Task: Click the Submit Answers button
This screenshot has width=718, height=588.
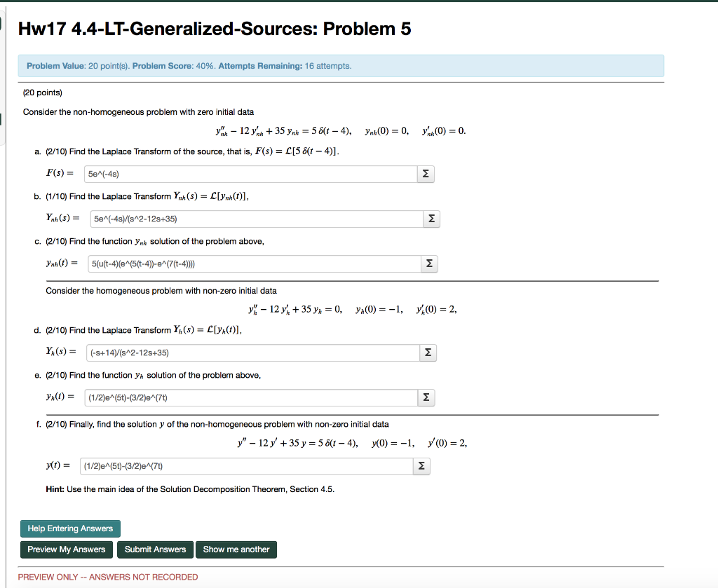Action: (x=155, y=549)
